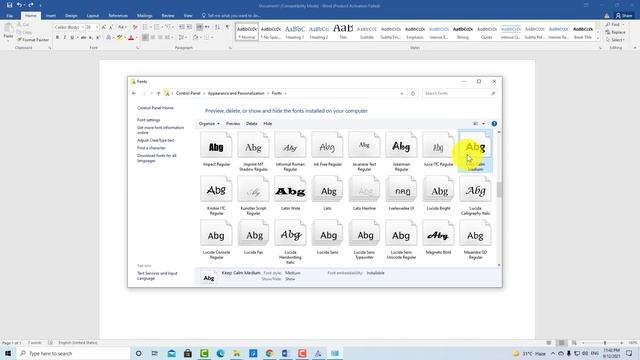Click Delete in the Fonts toolbar
Viewport: 640px width, 360px height.
click(x=251, y=124)
